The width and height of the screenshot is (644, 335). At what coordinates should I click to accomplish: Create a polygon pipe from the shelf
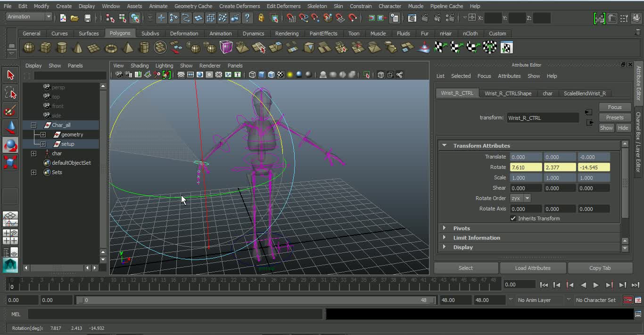click(144, 48)
